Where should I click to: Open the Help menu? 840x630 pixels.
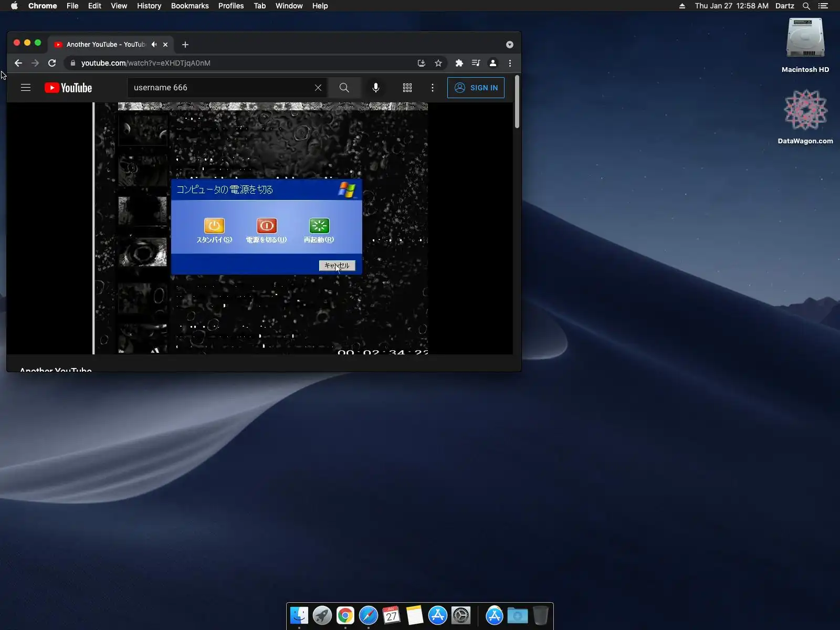click(x=320, y=6)
